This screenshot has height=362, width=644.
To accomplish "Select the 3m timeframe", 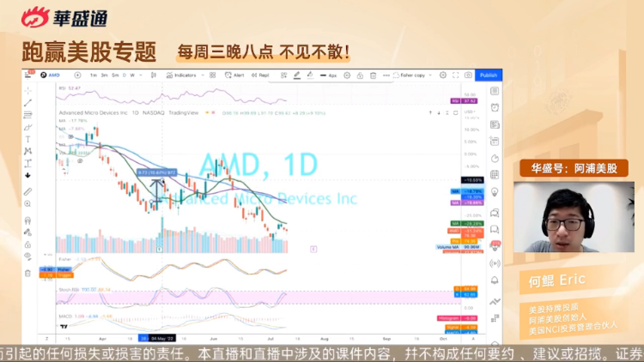I will (x=104, y=75).
